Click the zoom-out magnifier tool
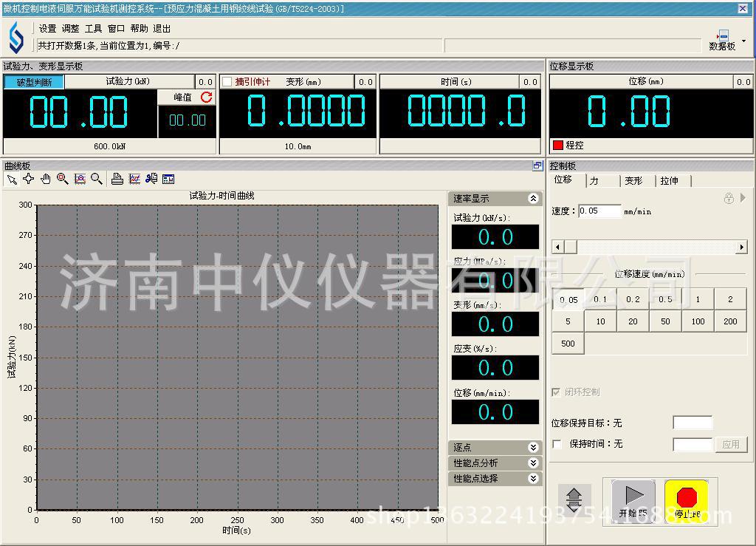 coord(97,179)
